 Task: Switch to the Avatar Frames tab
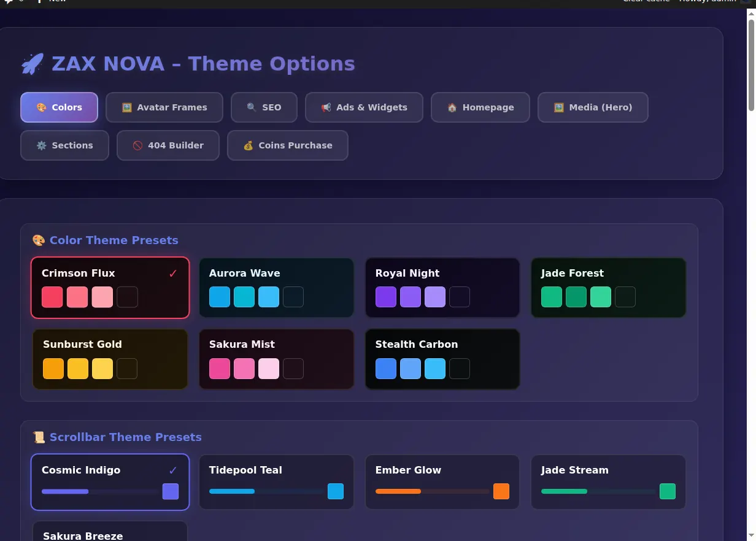164,107
